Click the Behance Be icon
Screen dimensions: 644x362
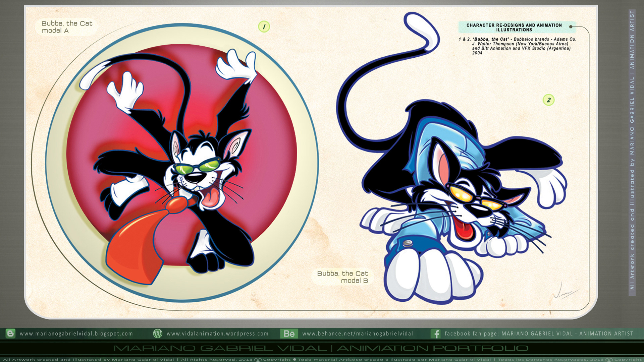tap(289, 334)
